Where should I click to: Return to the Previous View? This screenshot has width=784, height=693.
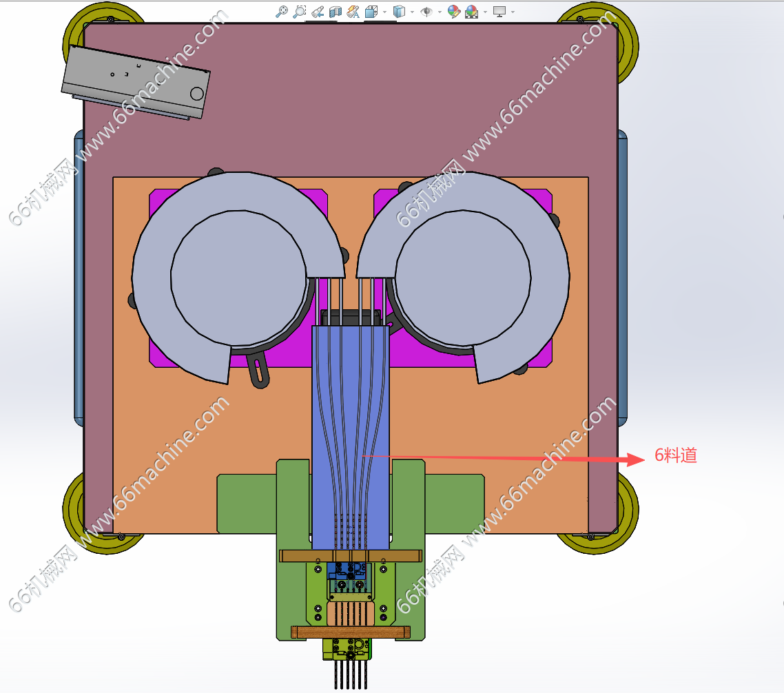pyautogui.click(x=317, y=12)
